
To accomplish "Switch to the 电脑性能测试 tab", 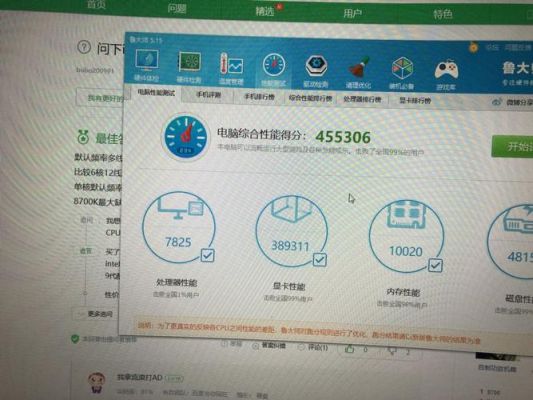I will [x=156, y=92].
